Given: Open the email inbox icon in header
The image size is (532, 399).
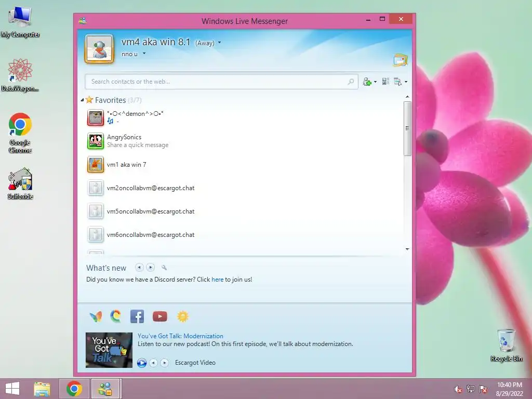Looking at the screenshot, I should (x=401, y=60).
